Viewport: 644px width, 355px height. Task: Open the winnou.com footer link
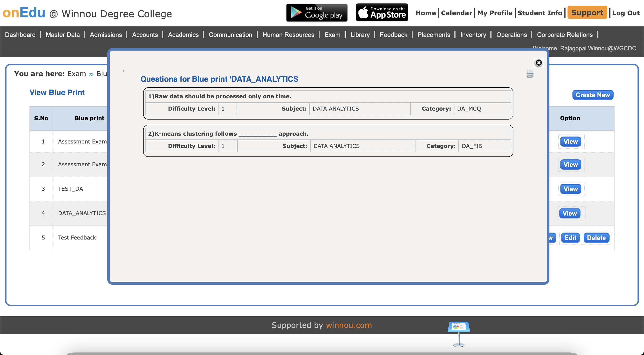click(349, 325)
